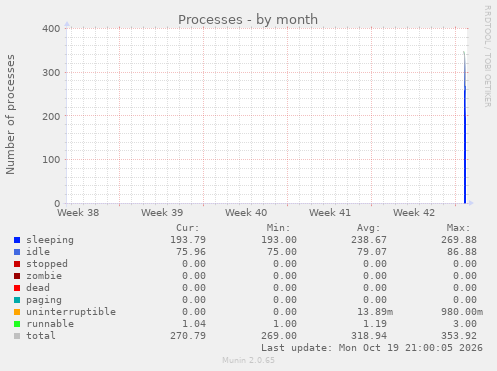Click sleeping minimum value 193.00
This screenshot has width=497, height=371.
click(x=279, y=240)
